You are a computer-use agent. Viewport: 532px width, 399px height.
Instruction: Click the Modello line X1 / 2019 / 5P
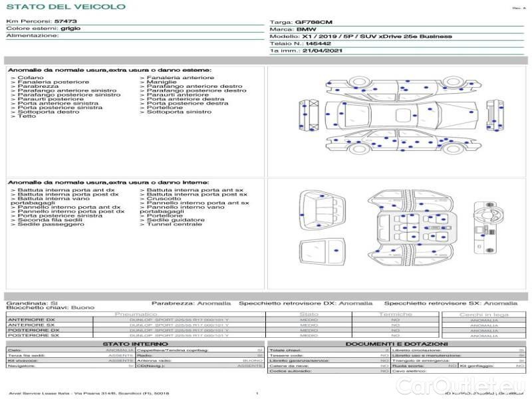pyautogui.click(x=360, y=37)
